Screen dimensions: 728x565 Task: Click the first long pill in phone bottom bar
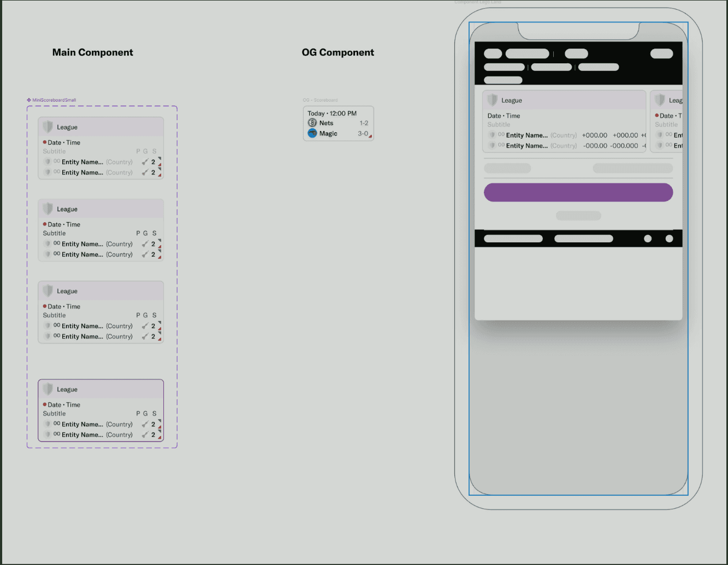(x=513, y=239)
